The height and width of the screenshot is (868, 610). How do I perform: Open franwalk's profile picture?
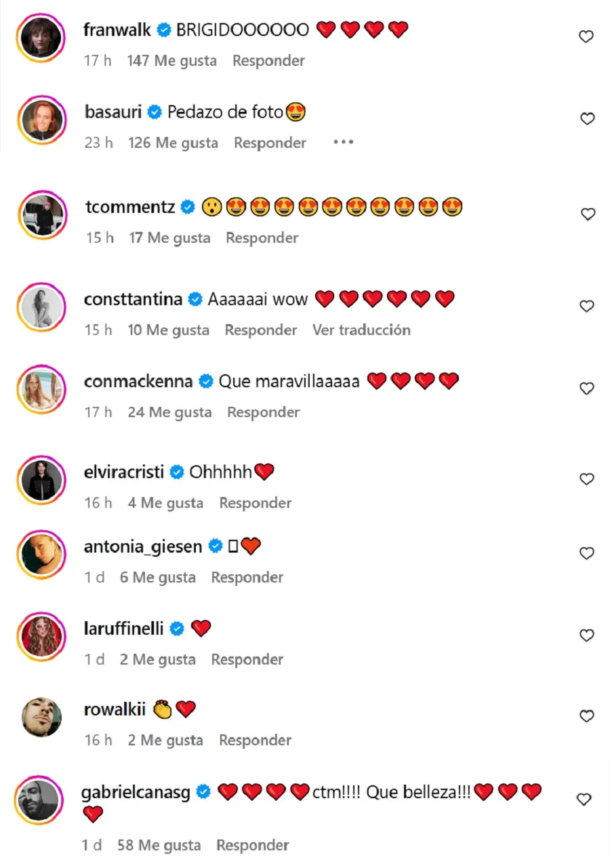point(41,38)
